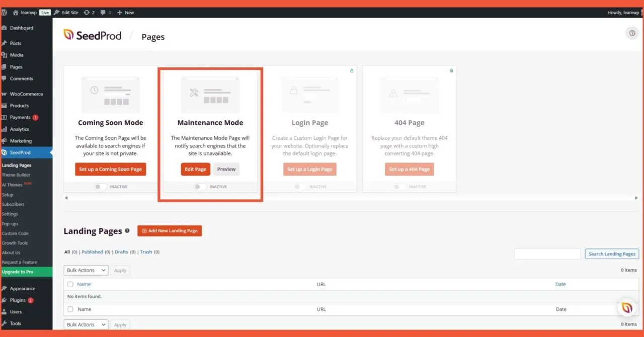Image resolution: width=644 pixels, height=337 pixels.
Task: Enable the Maintenance Mode inactive toggle
Action: point(199,186)
